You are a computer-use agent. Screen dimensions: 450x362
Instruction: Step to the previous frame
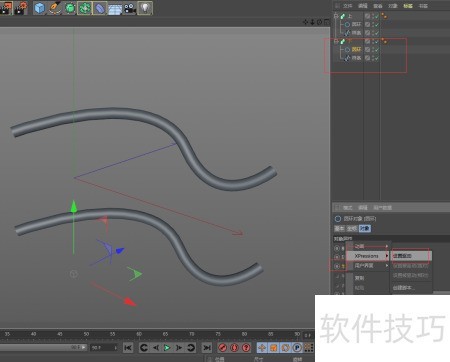point(156,348)
